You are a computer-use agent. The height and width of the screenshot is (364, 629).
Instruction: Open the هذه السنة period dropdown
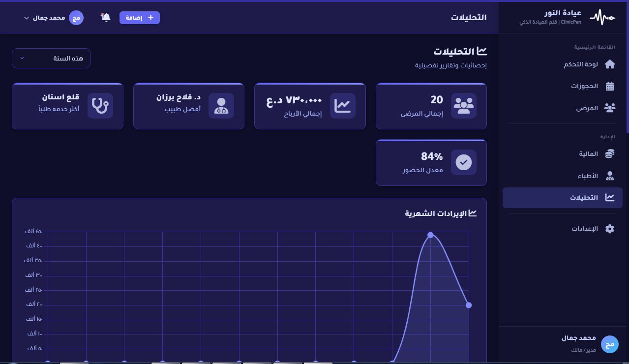[51, 59]
